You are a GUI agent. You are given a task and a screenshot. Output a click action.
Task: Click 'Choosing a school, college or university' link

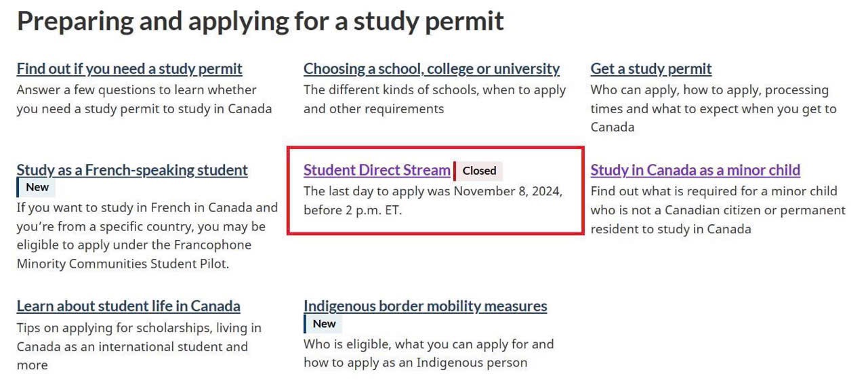[x=432, y=68]
